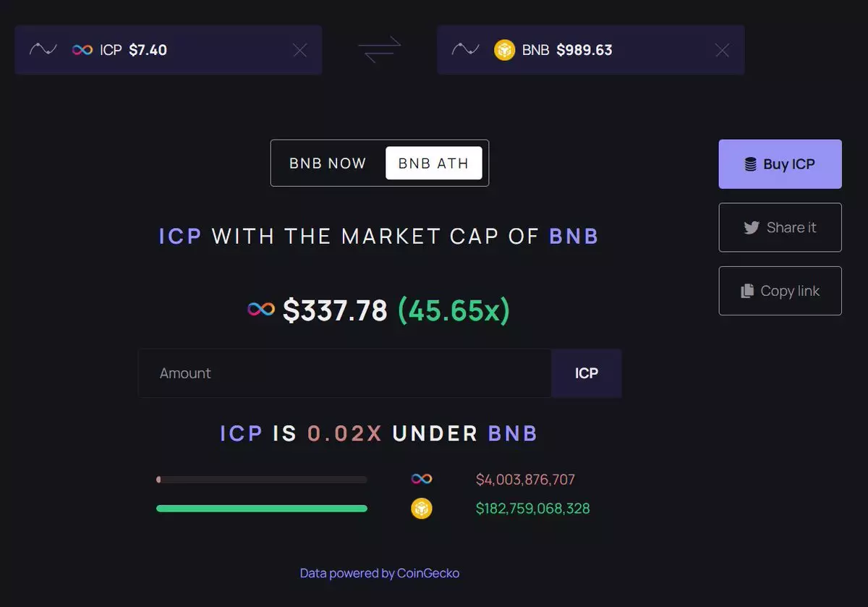Click the BNB coin icon beside market cap
This screenshot has width=868, height=607.
(422, 509)
